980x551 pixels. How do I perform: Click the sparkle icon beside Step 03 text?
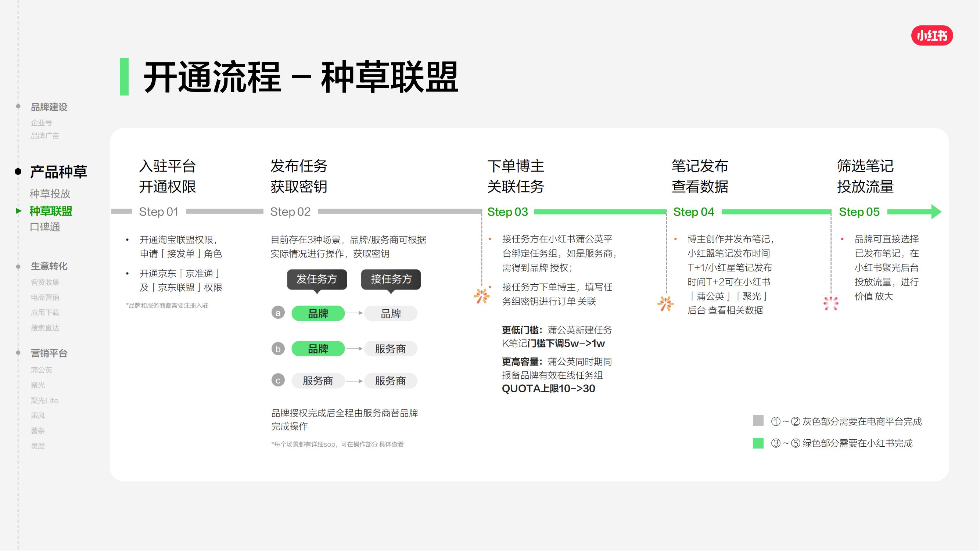(481, 295)
